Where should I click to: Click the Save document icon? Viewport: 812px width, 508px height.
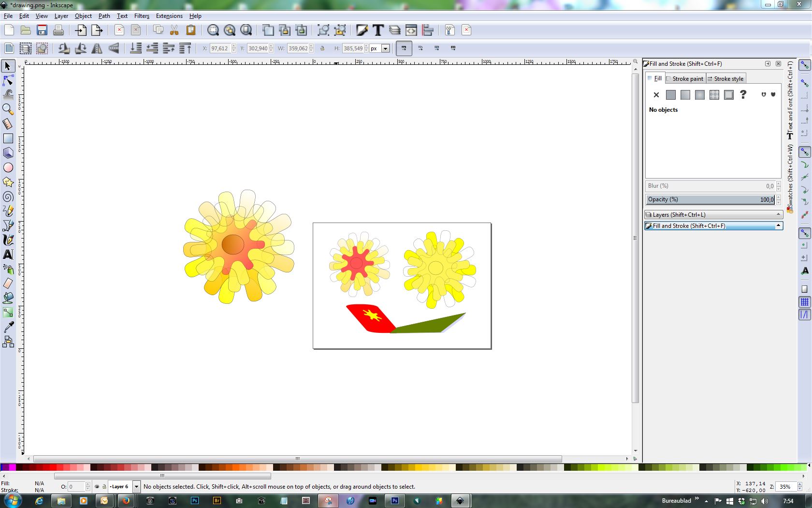coord(42,30)
